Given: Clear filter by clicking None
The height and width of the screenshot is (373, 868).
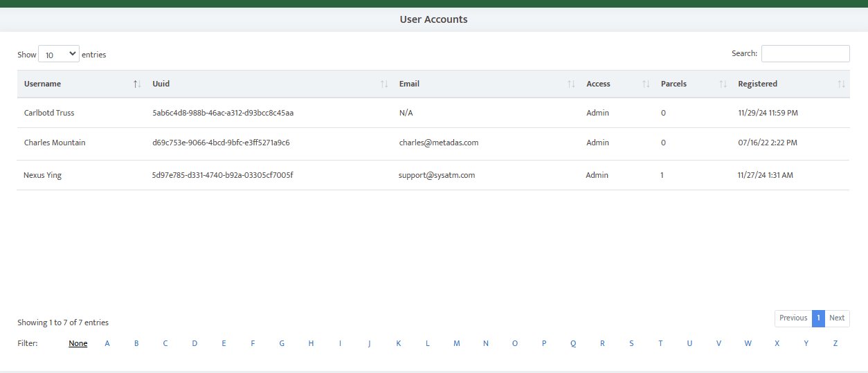Looking at the screenshot, I should (x=78, y=343).
